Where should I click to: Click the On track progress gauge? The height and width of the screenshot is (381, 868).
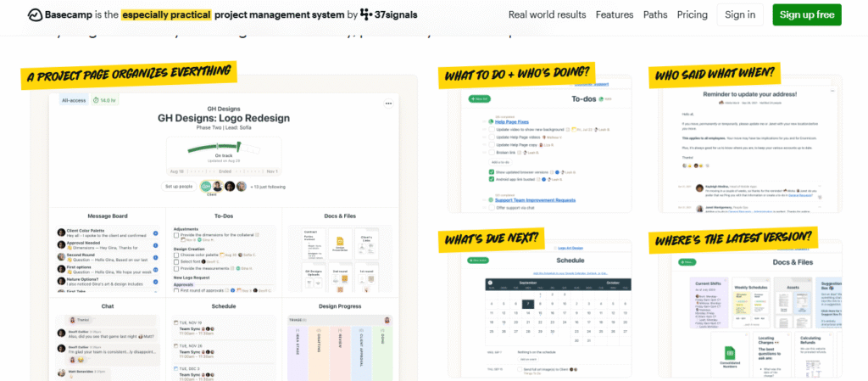coord(224,148)
